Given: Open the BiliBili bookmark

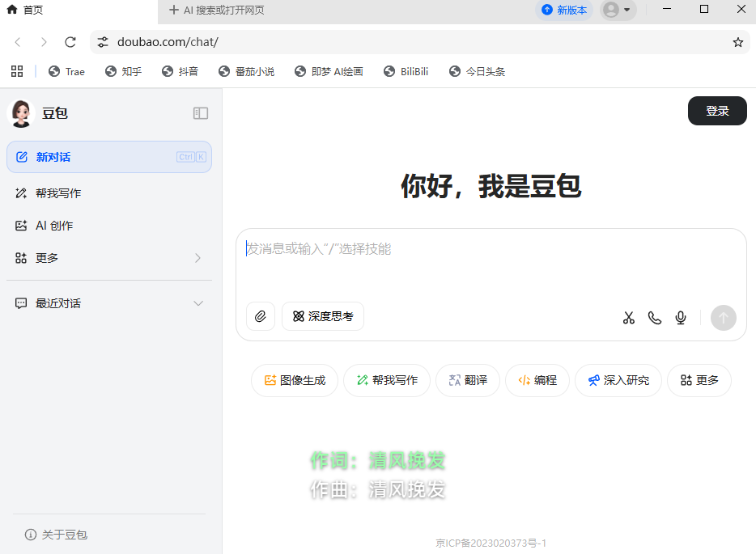Looking at the screenshot, I should pyautogui.click(x=406, y=71).
